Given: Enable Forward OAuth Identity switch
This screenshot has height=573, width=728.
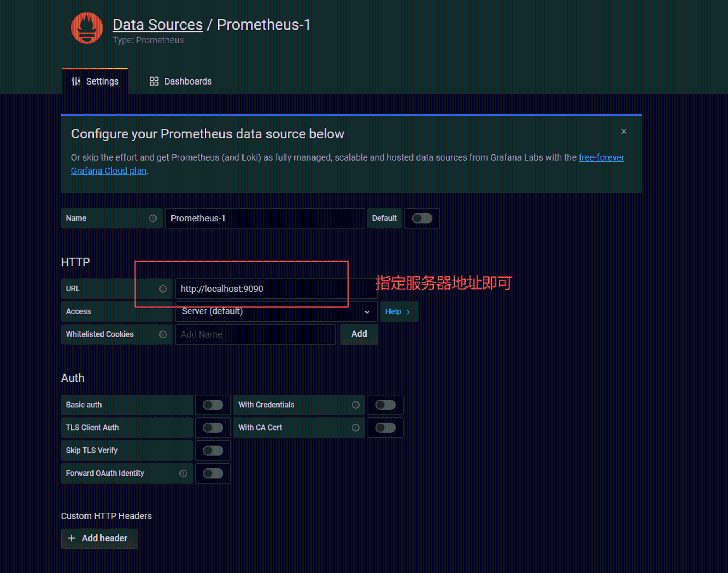Looking at the screenshot, I should (213, 473).
